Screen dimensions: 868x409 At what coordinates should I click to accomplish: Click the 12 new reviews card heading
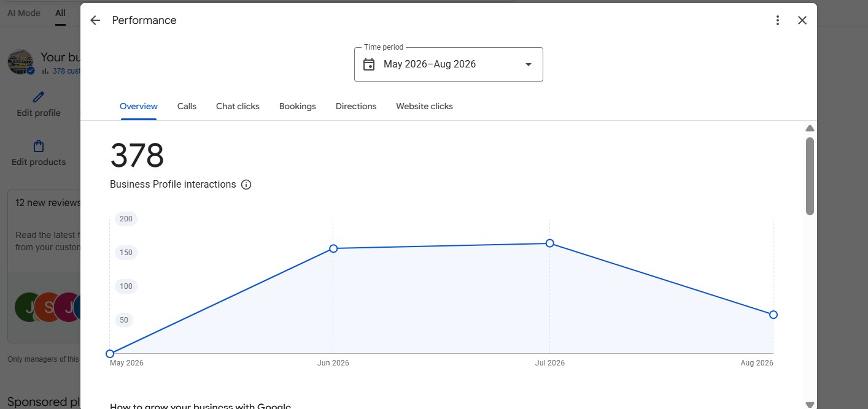tap(48, 202)
